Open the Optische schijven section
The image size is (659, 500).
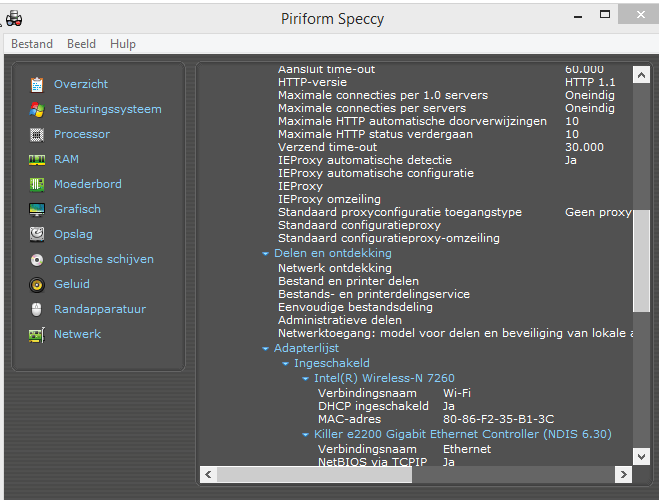[x=104, y=259]
